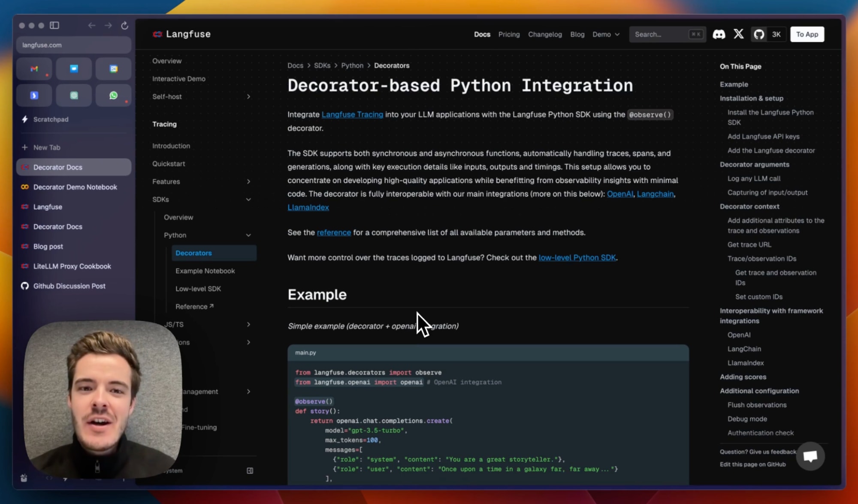
Task: Open the Discord icon in the navbar
Action: tap(719, 34)
